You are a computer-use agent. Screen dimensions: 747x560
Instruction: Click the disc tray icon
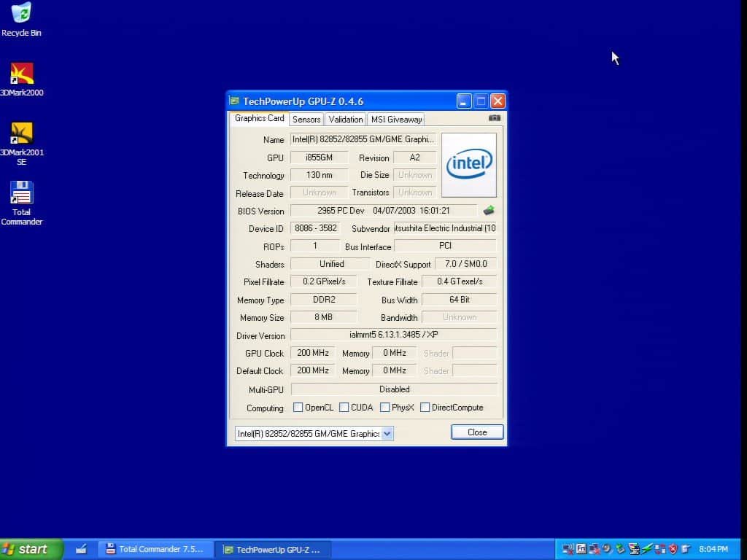[607, 548]
